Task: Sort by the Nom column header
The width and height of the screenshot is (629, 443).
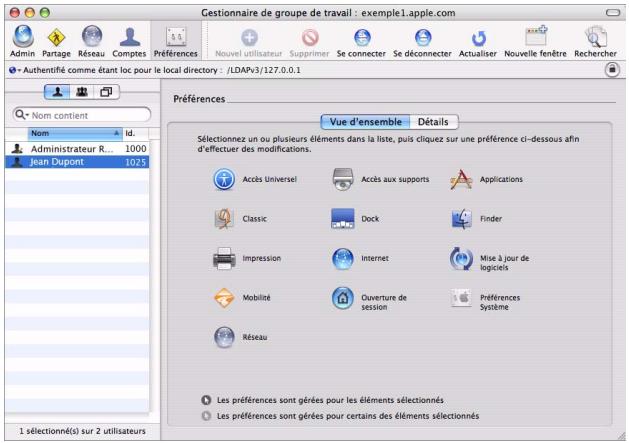Action: [x=75, y=133]
